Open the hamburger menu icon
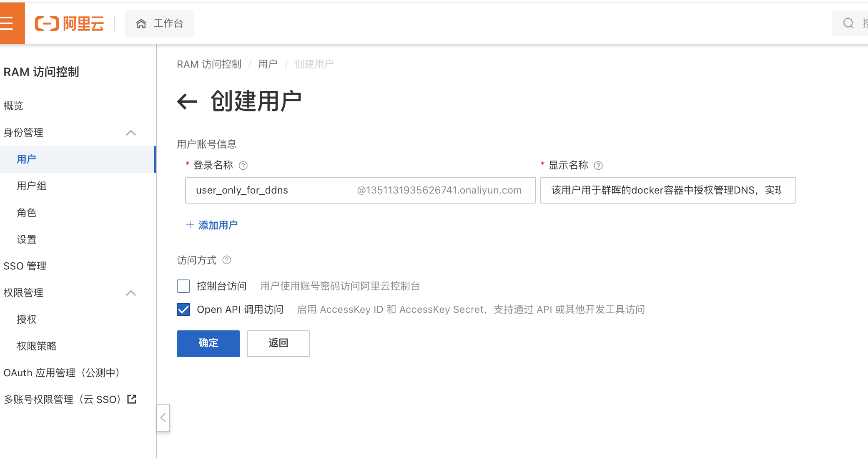868x458 pixels. click(x=8, y=23)
